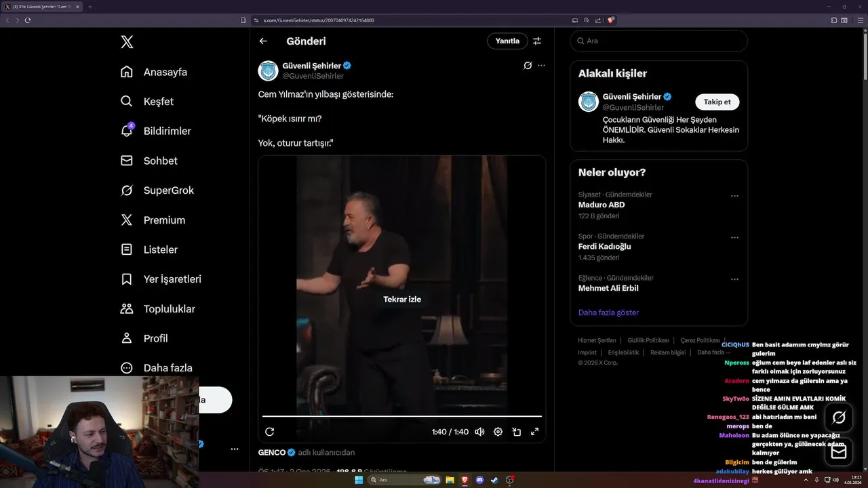Screen dimensions: 868x488
Task: Open a new browser tab
Action: [90, 7]
